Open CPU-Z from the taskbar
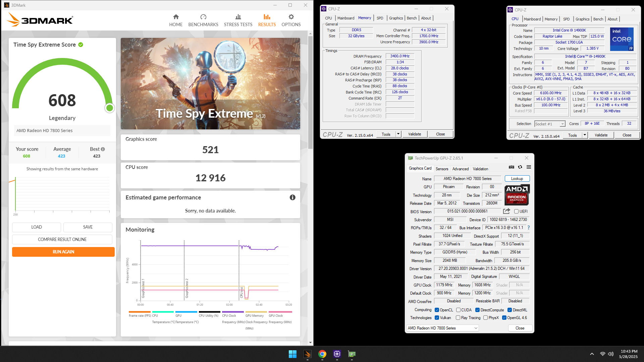Screen dimensions: 644x362 (337, 354)
